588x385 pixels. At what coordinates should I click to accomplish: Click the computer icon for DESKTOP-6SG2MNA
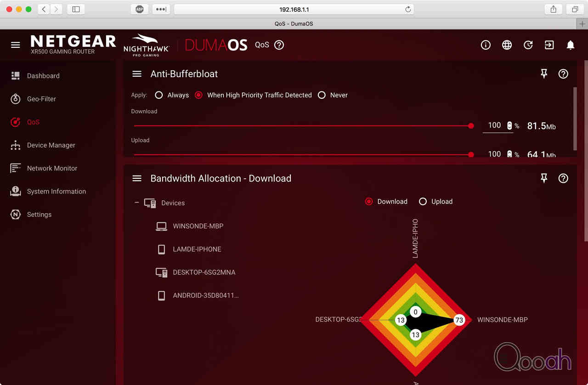coord(161,272)
